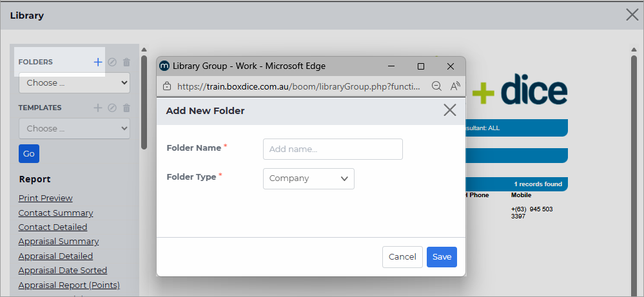Close the Add New Folder dialog X
Viewport: 644px width, 297px height.
tap(450, 110)
